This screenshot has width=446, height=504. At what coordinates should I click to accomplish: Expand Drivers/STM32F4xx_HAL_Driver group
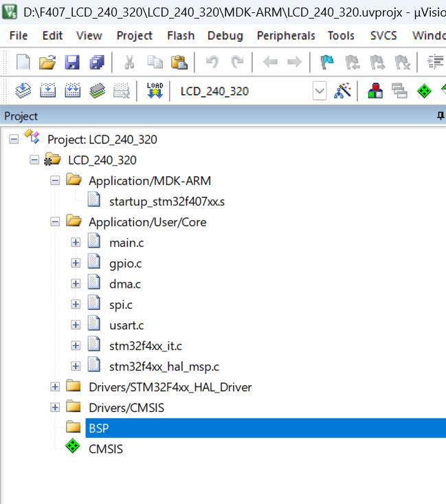pos(55,386)
